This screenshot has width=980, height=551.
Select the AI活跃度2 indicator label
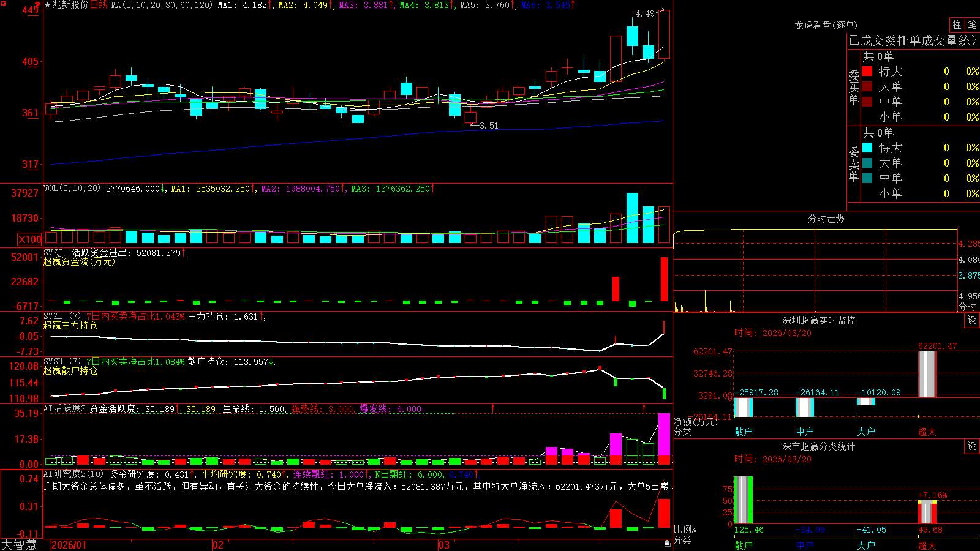pyautogui.click(x=65, y=408)
